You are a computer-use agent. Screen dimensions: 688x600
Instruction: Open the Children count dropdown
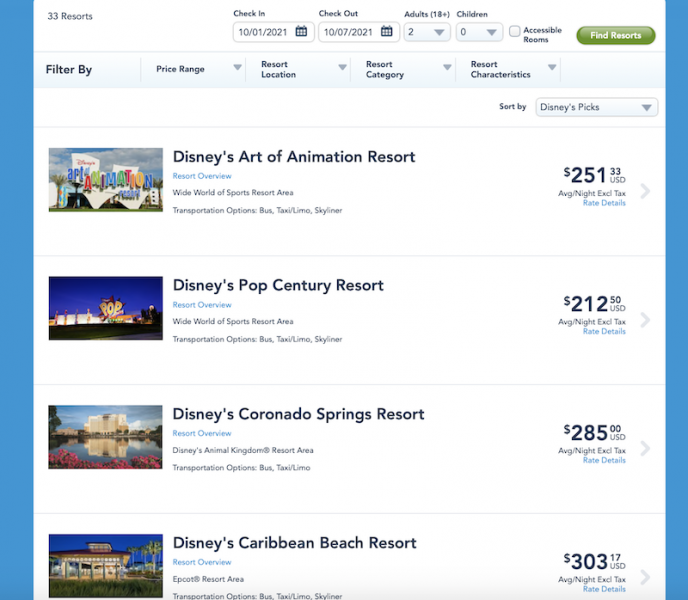[x=479, y=32]
